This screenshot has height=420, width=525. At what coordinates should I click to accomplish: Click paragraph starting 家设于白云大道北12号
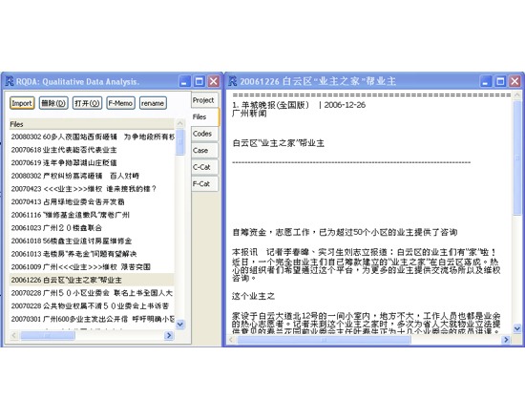coord(367,323)
